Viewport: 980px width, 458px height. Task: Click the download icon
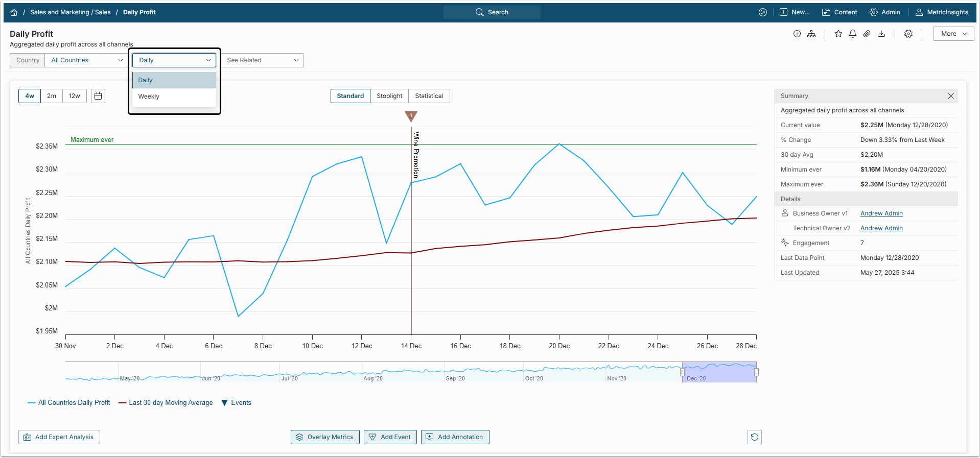click(881, 34)
